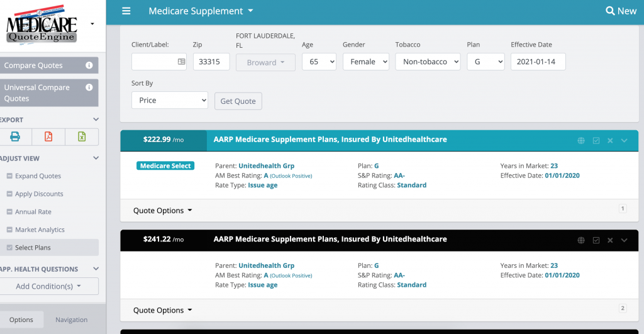Click close X on $222.99 quote
The image size is (644, 334).
point(610,140)
